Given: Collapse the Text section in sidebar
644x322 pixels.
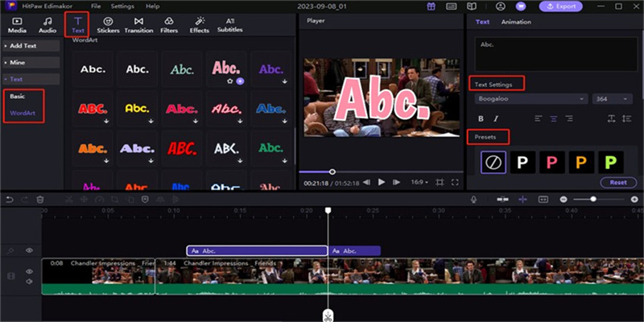Looking at the screenshot, I should click(x=31, y=79).
